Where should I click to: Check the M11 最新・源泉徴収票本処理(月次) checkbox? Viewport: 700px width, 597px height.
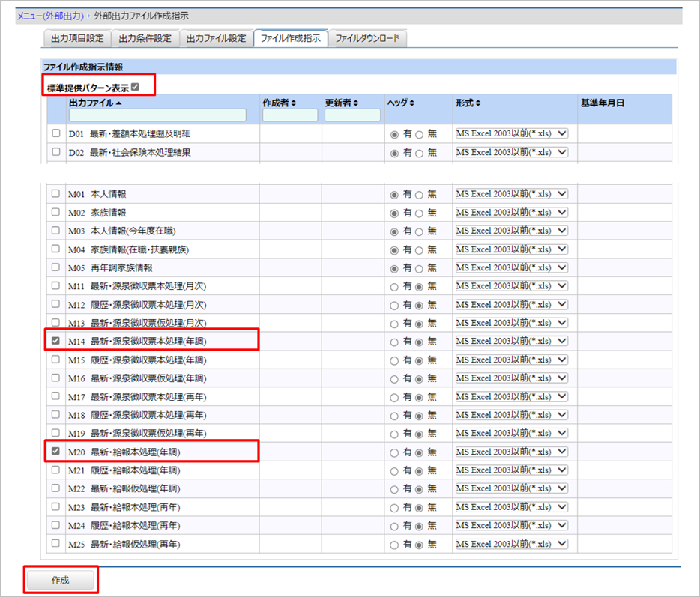coord(55,285)
